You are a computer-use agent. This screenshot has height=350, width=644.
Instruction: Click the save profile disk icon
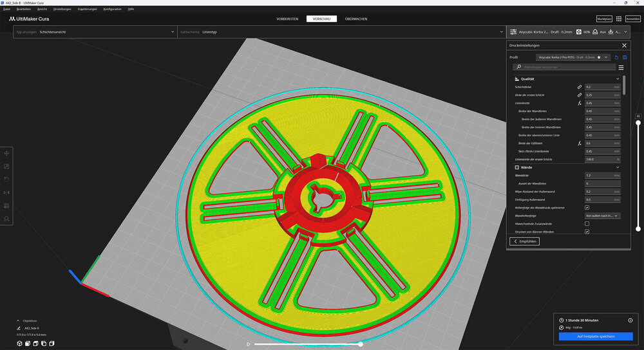(625, 57)
